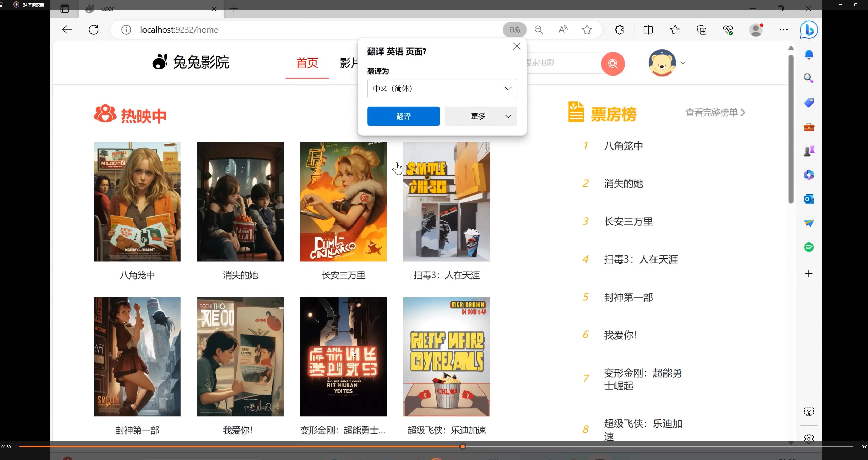Click the media player progress slider handle
This screenshot has height=460, width=868.
tap(462, 446)
